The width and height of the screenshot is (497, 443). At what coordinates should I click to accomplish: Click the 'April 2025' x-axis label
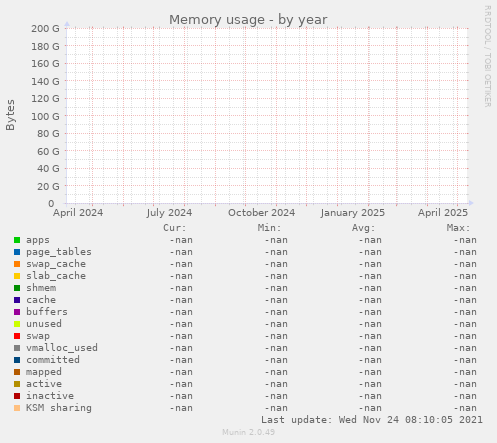[x=443, y=213]
